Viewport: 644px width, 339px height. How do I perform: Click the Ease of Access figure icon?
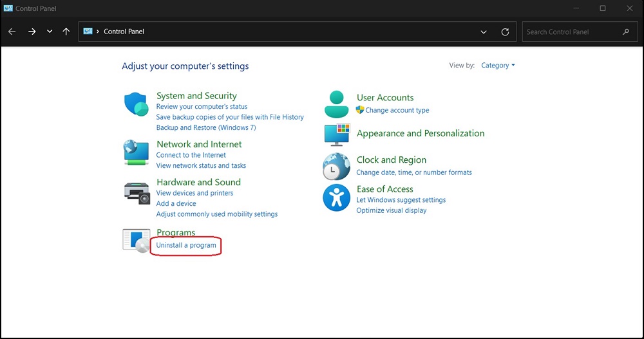click(336, 197)
